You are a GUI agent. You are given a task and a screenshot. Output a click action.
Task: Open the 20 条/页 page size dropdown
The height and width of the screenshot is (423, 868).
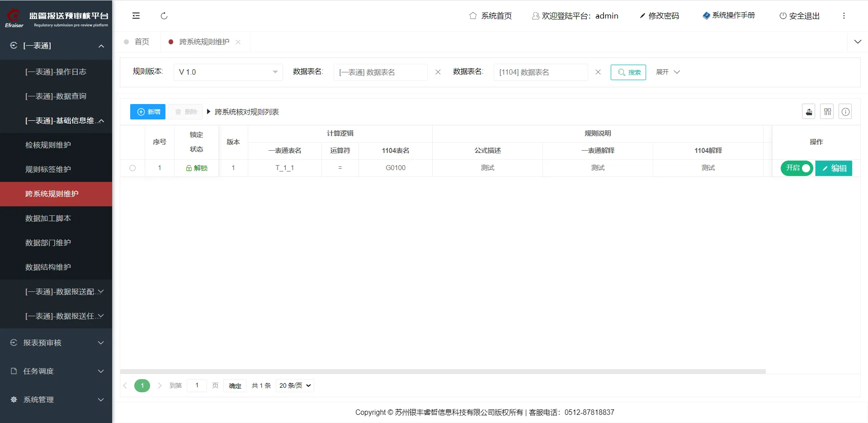coord(295,385)
